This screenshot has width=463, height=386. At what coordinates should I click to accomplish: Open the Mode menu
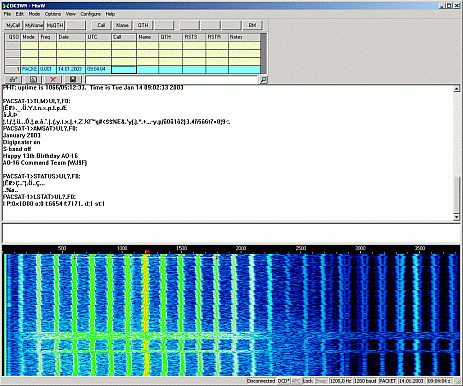click(34, 14)
